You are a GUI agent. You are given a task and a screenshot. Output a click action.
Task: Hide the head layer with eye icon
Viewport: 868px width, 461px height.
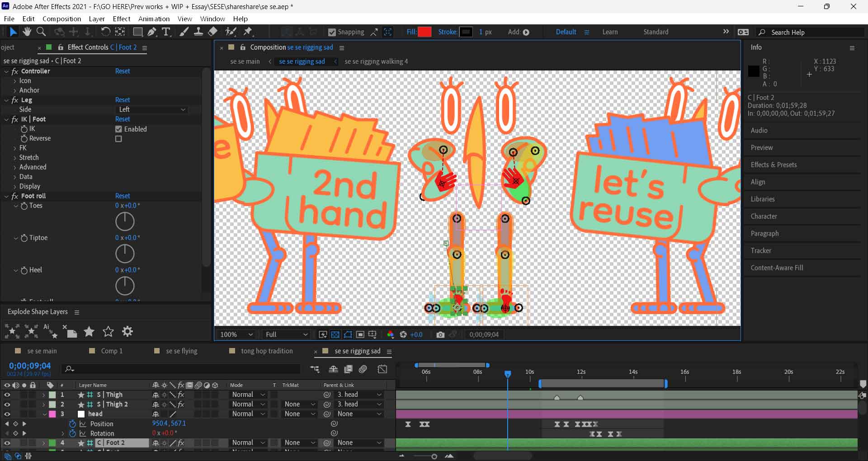point(7,414)
